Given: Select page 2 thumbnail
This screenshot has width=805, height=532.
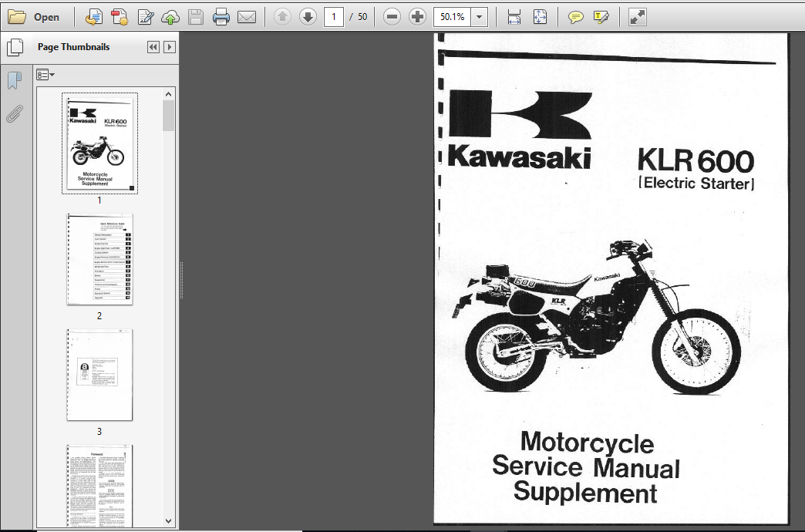Looking at the screenshot, I should (x=99, y=259).
